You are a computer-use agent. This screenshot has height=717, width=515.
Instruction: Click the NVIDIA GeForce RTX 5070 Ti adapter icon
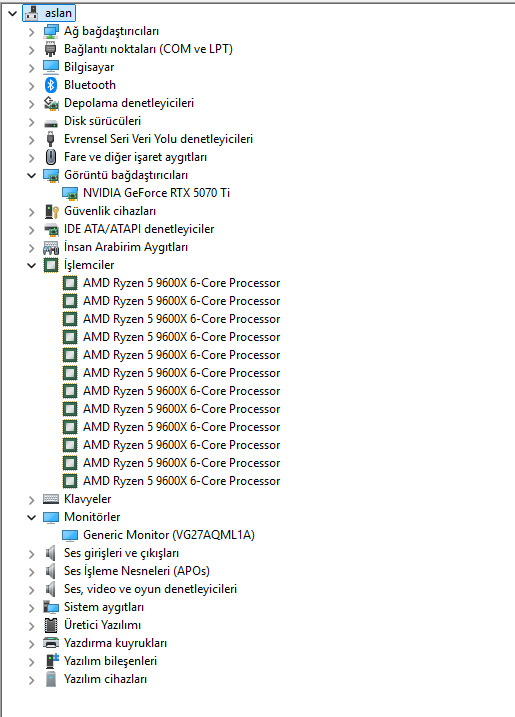(x=70, y=193)
